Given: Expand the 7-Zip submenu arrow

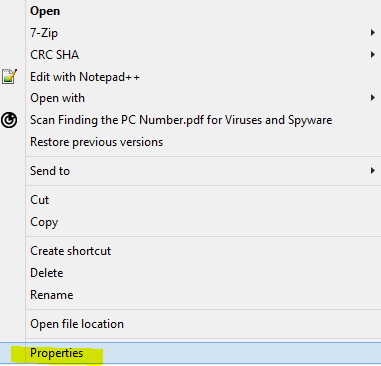Looking at the screenshot, I should click(x=373, y=33).
